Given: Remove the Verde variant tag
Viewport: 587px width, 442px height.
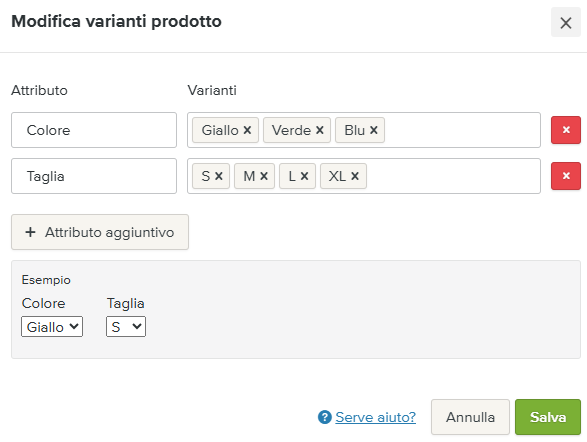Looking at the screenshot, I should pyautogui.click(x=319, y=130).
